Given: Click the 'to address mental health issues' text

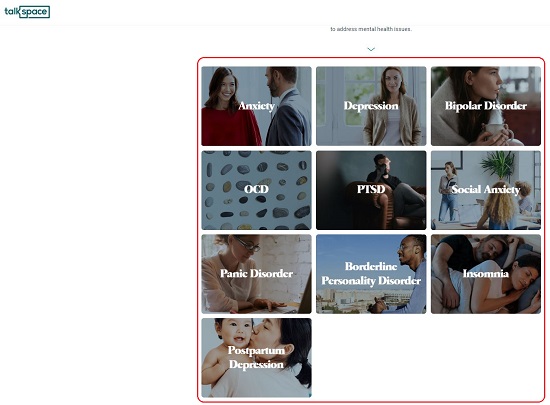Looking at the screenshot, I should tap(371, 29).
